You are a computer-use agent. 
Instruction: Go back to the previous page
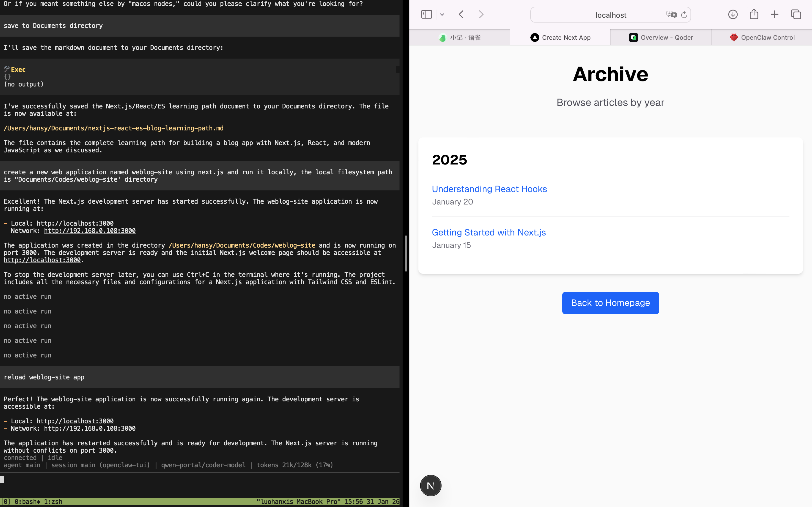pyautogui.click(x=461, y=14)
